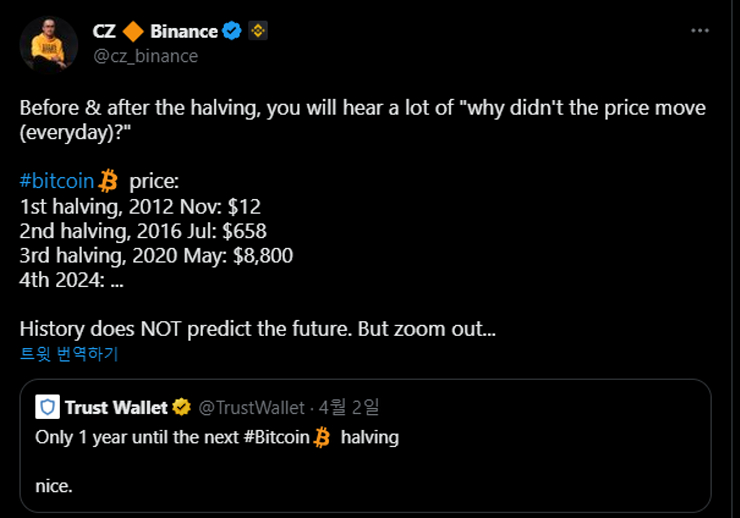Click the blue verified badge next to Binance
The width and height of the screenshot is (740, 518).
tap(232, 31)
